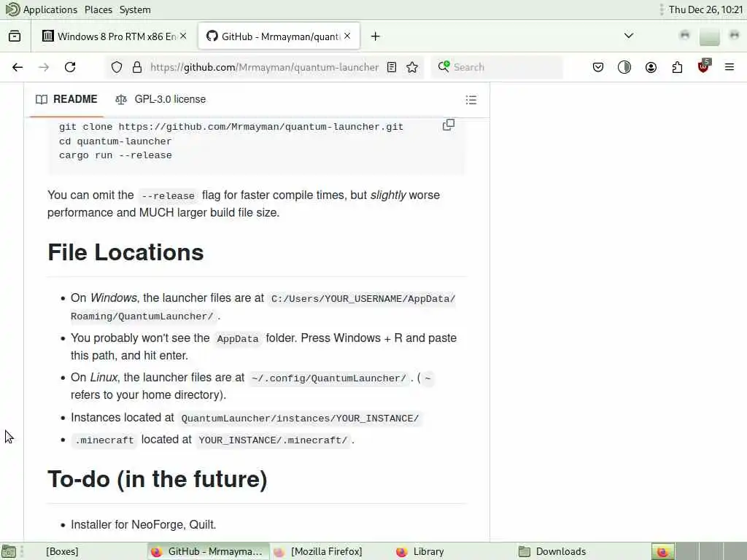Screen dimensions: 747x560
Task: Show the desktop from the bottom panel
Action: (9, 551)
